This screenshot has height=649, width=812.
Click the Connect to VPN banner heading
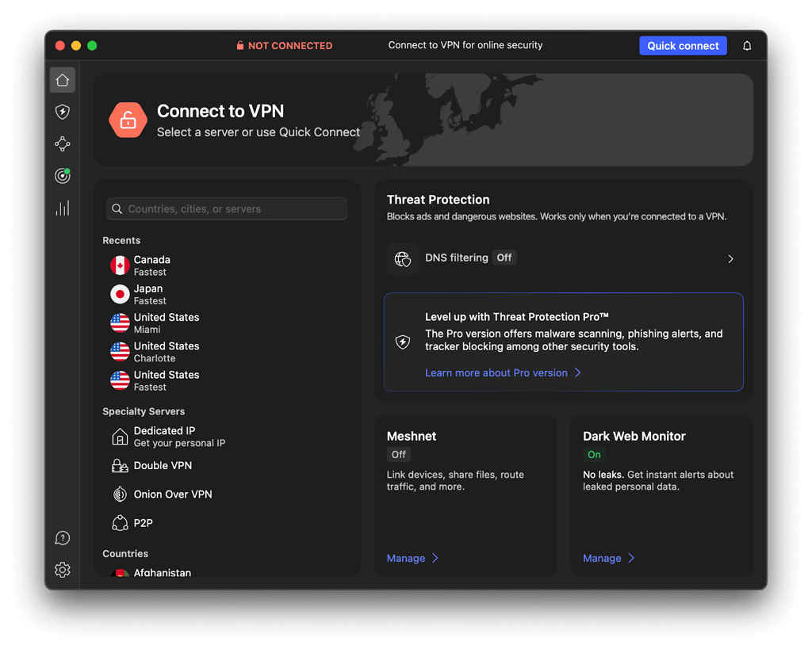pos(220,111)
